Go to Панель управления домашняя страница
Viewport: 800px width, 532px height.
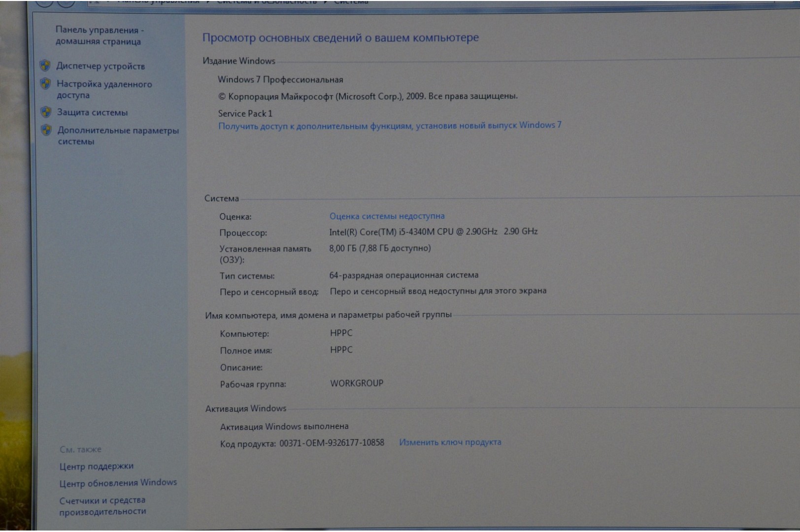pyautogui.click(x=99, y=35)
